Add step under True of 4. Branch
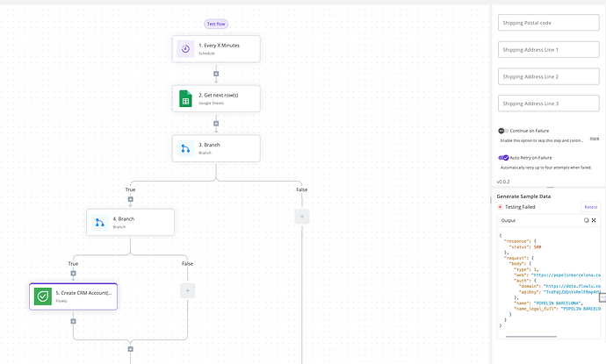 tap(73, 274)
